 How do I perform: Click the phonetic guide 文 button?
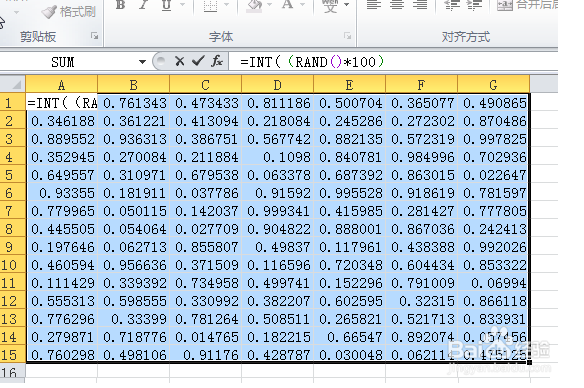pos(330,5)
